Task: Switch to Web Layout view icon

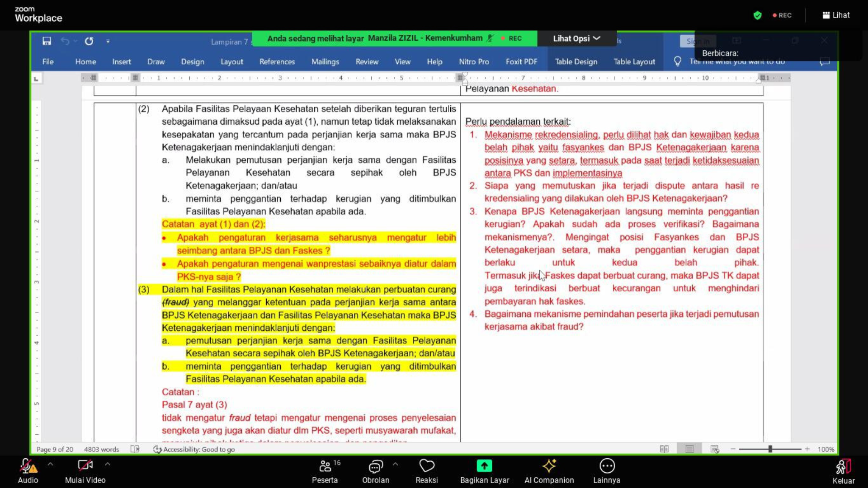Action: pos(715,449)
